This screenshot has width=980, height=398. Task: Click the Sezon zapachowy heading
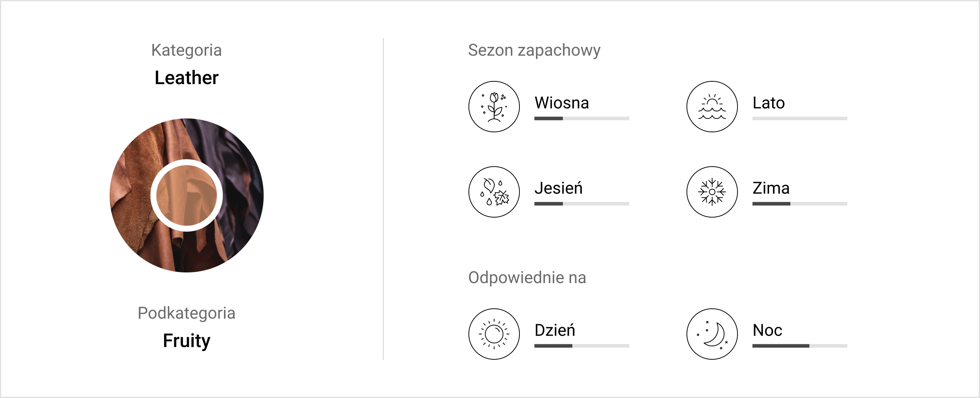point(534,51)
